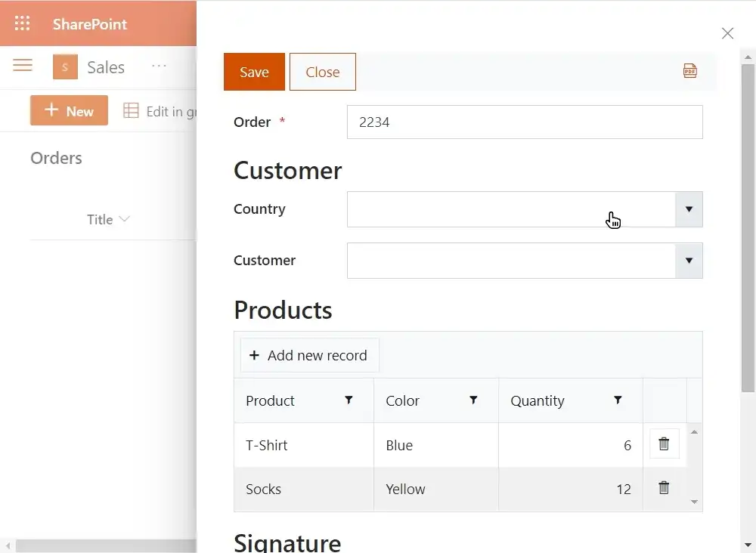Open the Customer dropdown arrow
This screenshot has width=756, height=553.
(689, 261)
